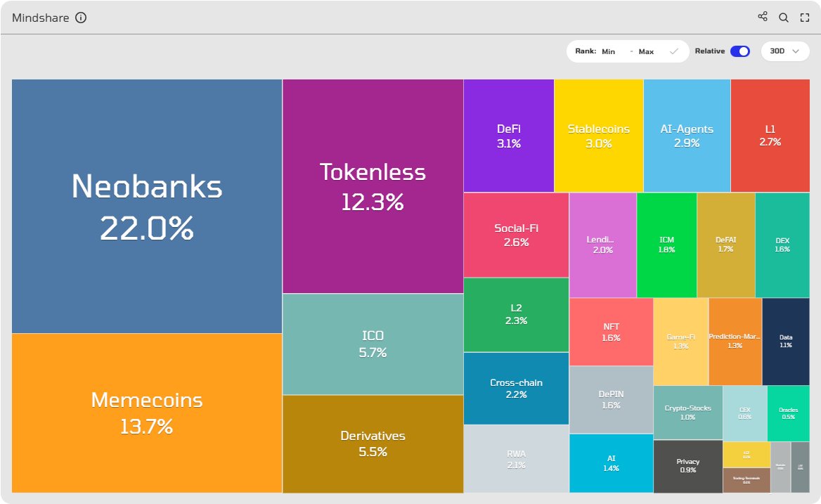Select the CEX 0.6% tile
Viewport: 821px width, 504px height.
(x=745, y=413)
